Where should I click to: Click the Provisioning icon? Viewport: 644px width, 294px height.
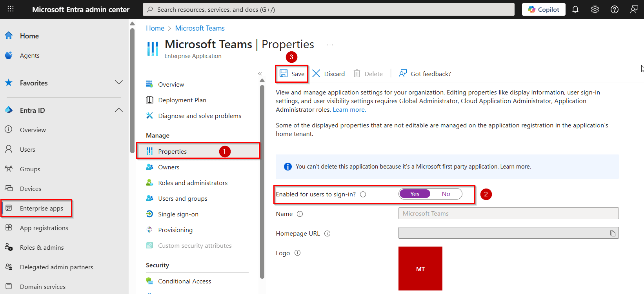tap(149, 230)
